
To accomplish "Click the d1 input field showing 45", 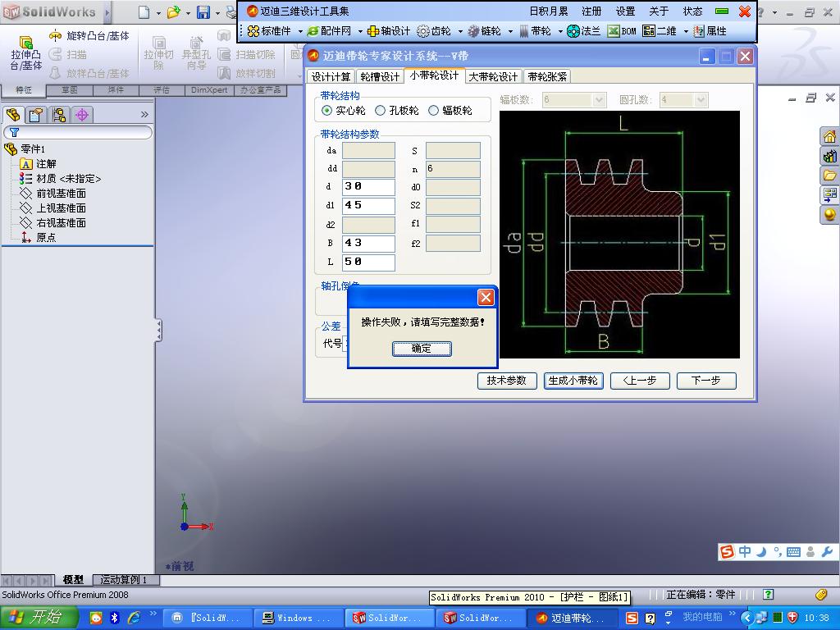I will (x=368, y=206).
